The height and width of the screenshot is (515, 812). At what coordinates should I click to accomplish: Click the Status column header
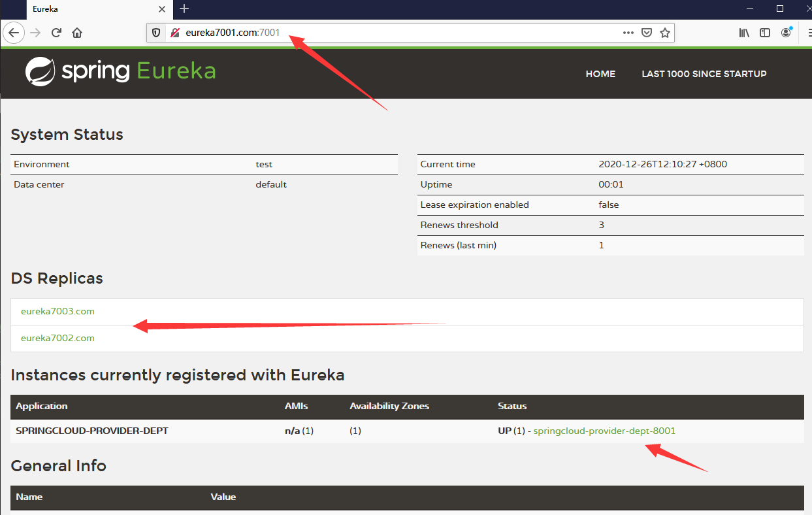pos(512,406)
